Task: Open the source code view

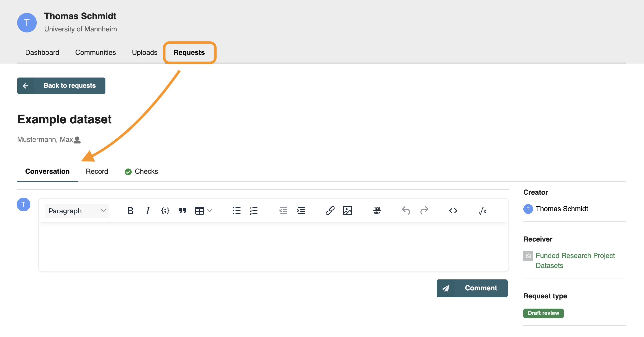Action: pos(453,211)
